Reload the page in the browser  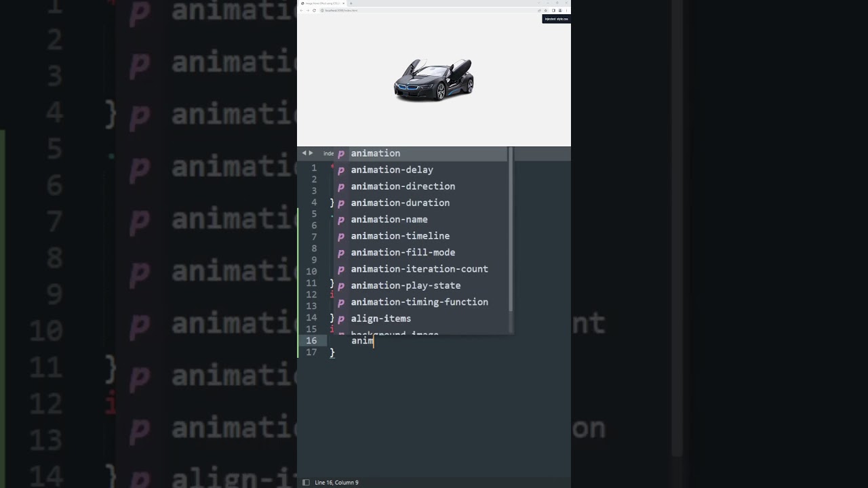(x=314, y=10)
